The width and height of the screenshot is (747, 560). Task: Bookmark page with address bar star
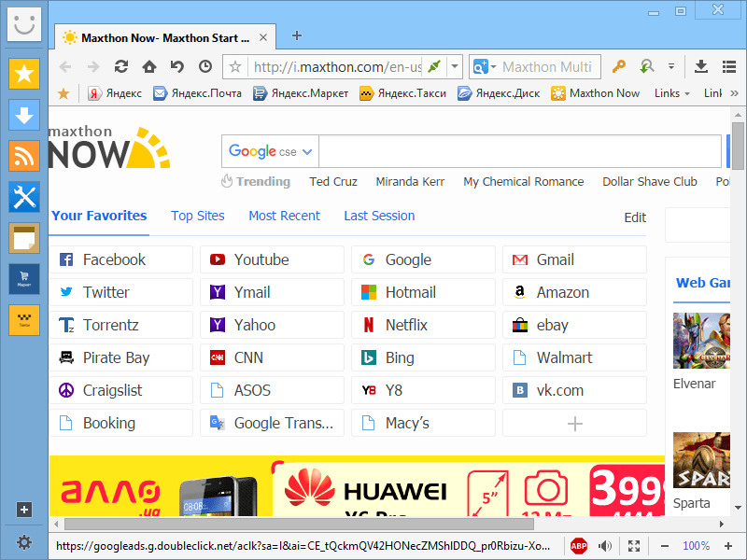point(235,66)
